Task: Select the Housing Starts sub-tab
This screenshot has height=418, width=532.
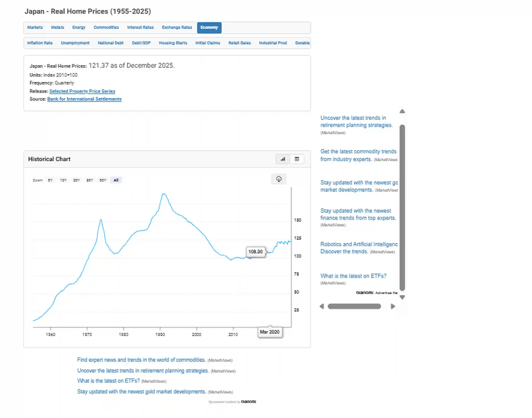Action: click(x=173, y=43)
